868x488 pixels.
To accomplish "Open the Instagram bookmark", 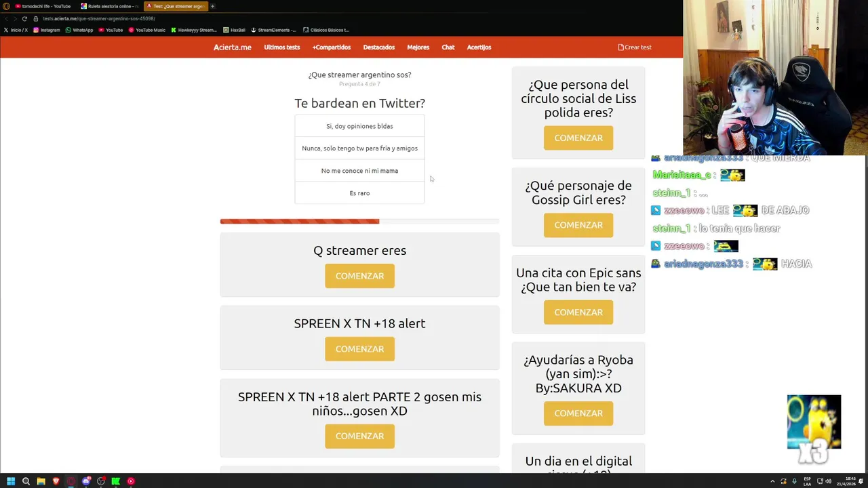I will click(x=47, y=30).
